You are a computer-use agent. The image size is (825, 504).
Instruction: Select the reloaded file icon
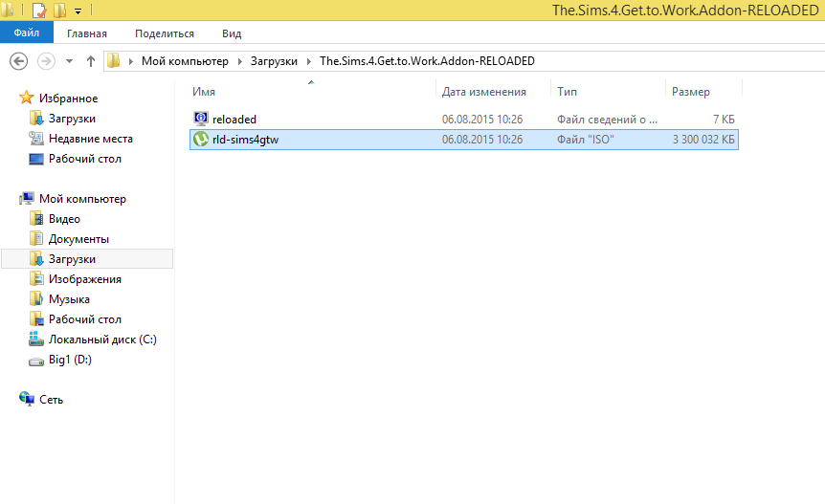pyautogui.click(x=200, y=119)
